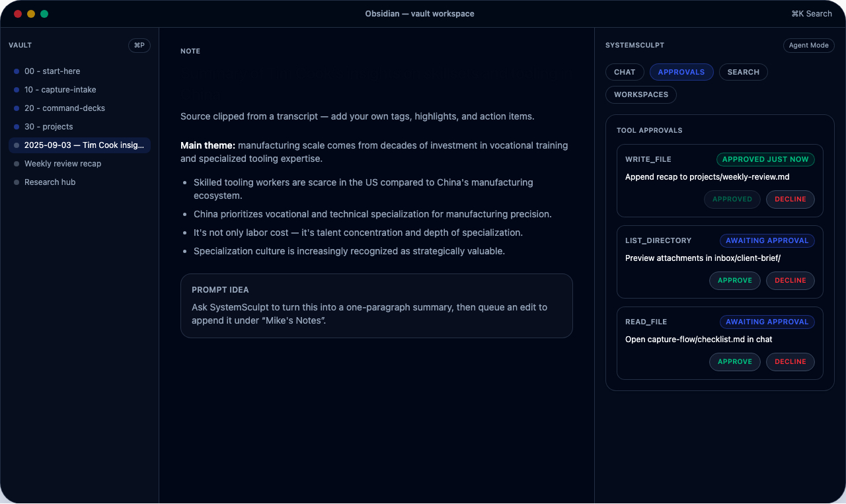Click the ⌘P command palette icon in sidebar
This screenshot has width=846, height=504.
139,45
